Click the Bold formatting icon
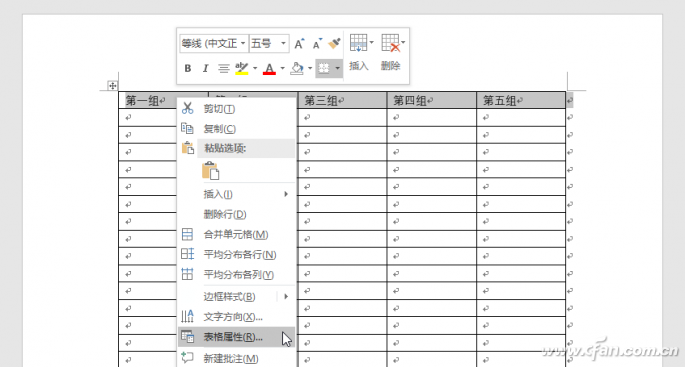 [x=187, y=69]
